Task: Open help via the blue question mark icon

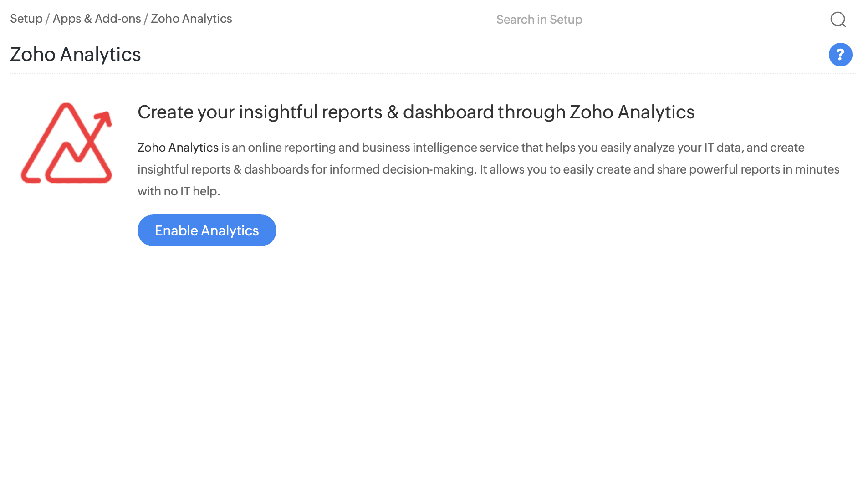Action: click(840, 55)
